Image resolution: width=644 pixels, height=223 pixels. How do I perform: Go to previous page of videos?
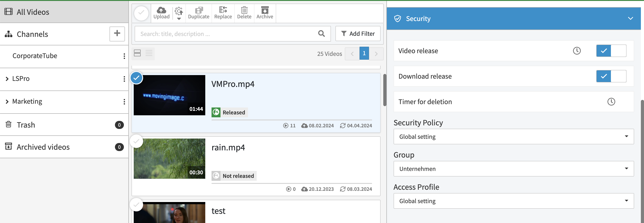(x=352, y=53)
